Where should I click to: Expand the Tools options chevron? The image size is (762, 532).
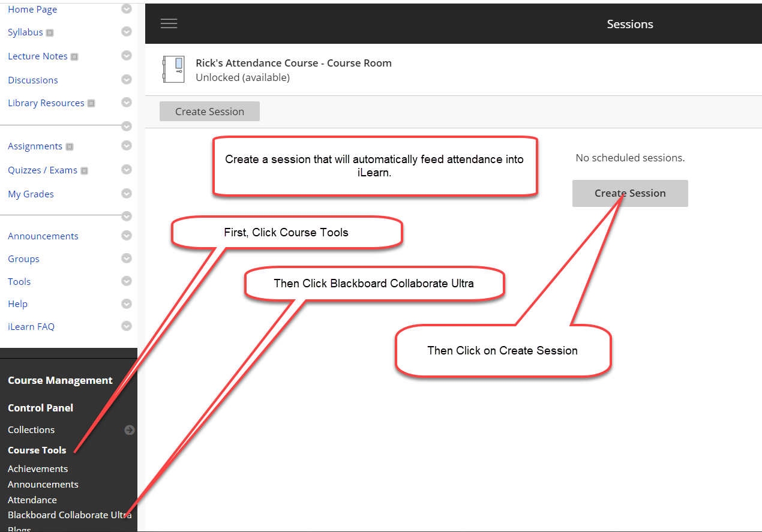pos(126,281)
